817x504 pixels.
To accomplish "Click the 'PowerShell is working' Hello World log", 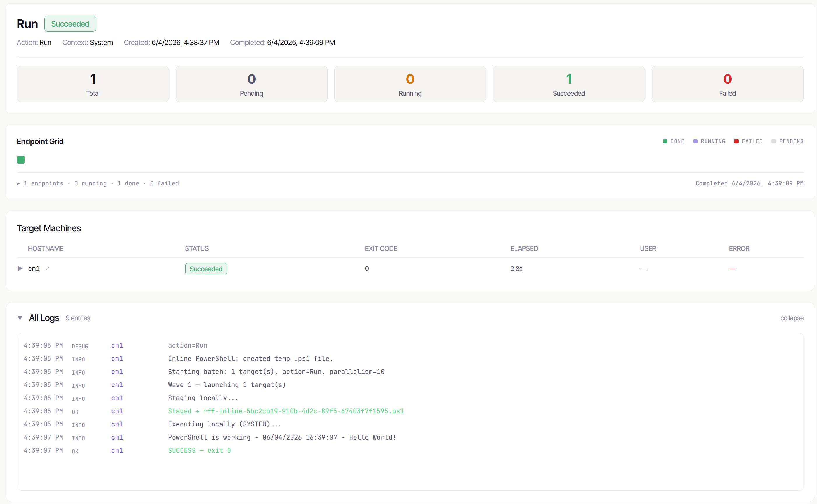I will [x=282, y=437].
